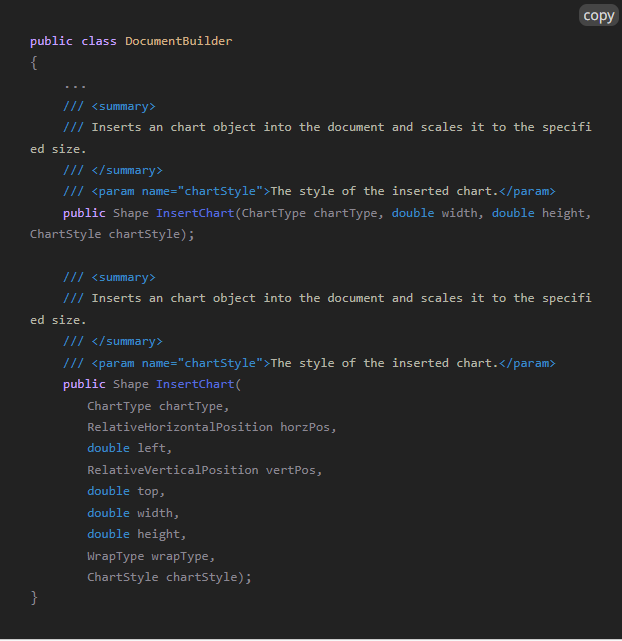Click the copy button
The height and width of the screenshot is (641, 622).
pyautogui.click(x=598, y=15)
